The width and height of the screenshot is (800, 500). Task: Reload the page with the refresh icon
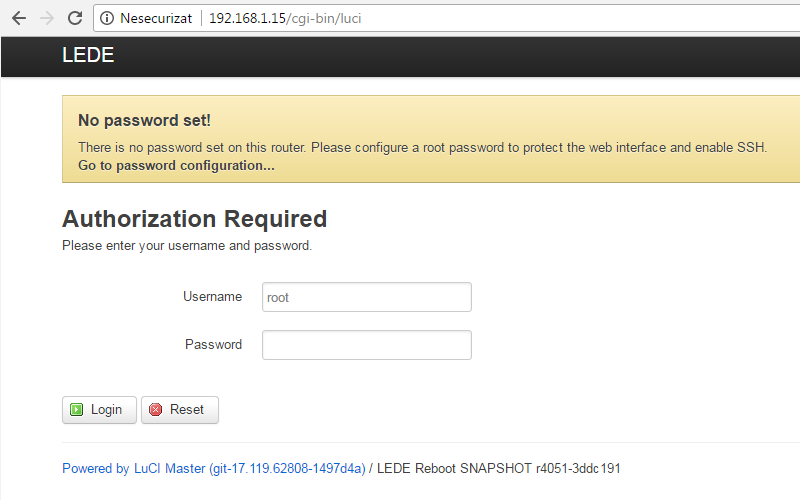point(75,18)
